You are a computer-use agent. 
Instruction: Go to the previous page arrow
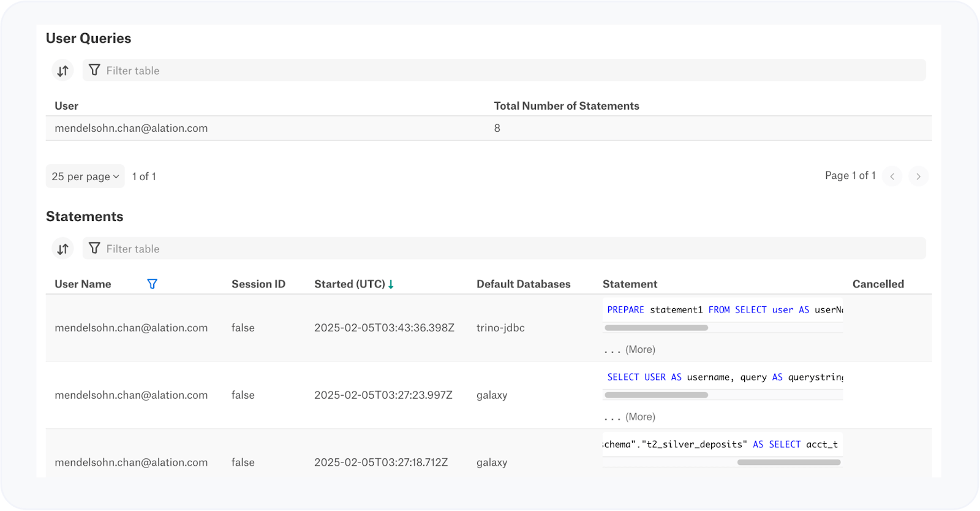tap(892, 176)
